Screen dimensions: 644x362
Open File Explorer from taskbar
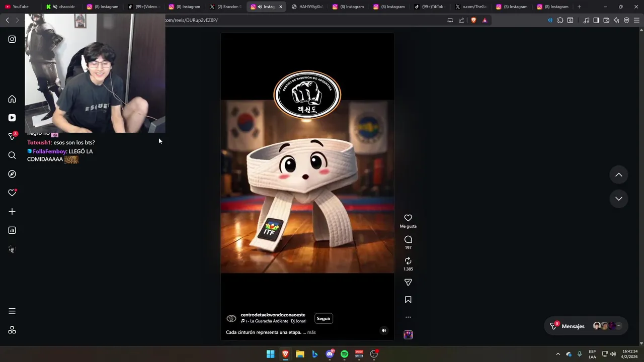click(x=300, y=354)
